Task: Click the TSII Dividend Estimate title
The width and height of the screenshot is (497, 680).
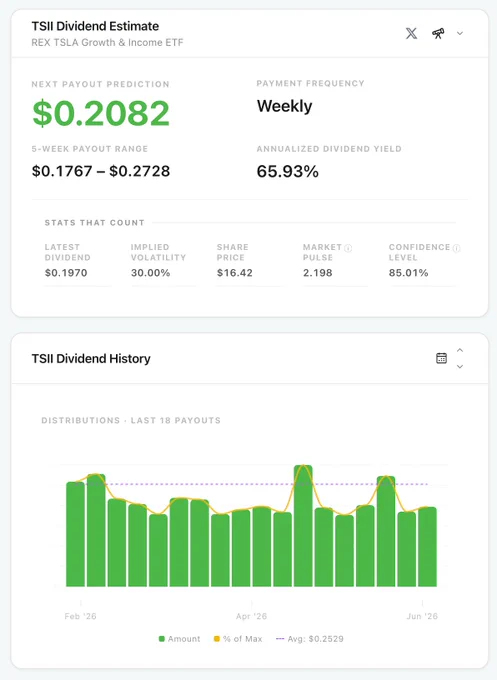Action: [95, 26]
